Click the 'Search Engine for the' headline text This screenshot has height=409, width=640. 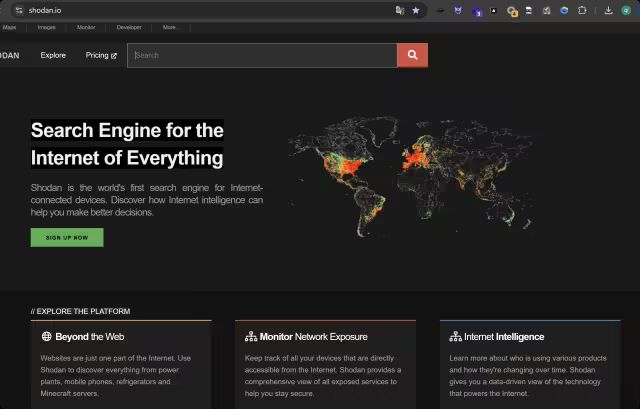[x=127, y=130]
